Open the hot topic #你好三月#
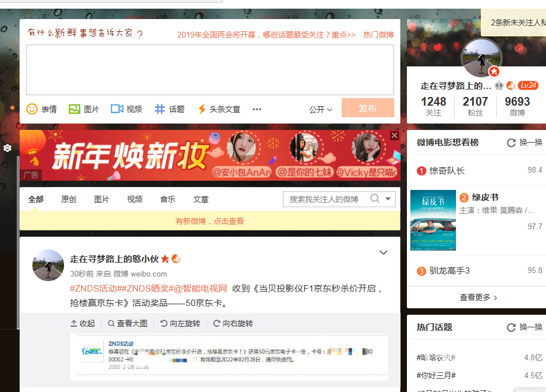546x392 pixels. 436,375
